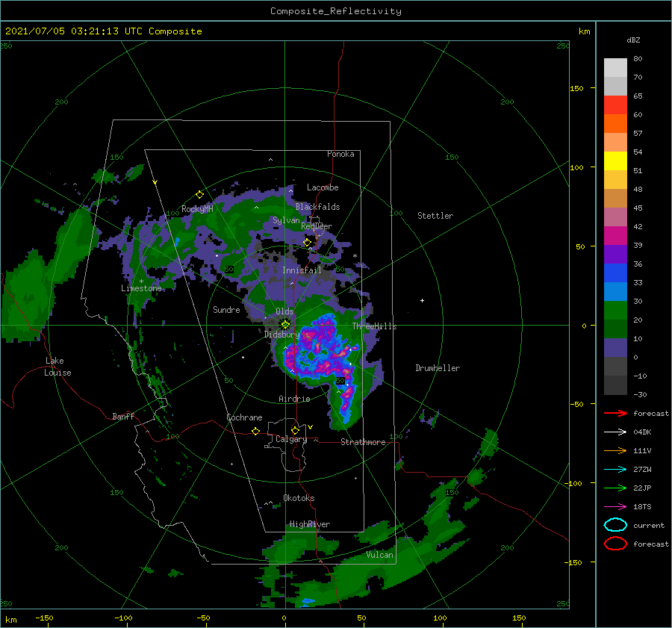Click the Airdrie city label
Screen dimensions: 672x628
(294, 399)
